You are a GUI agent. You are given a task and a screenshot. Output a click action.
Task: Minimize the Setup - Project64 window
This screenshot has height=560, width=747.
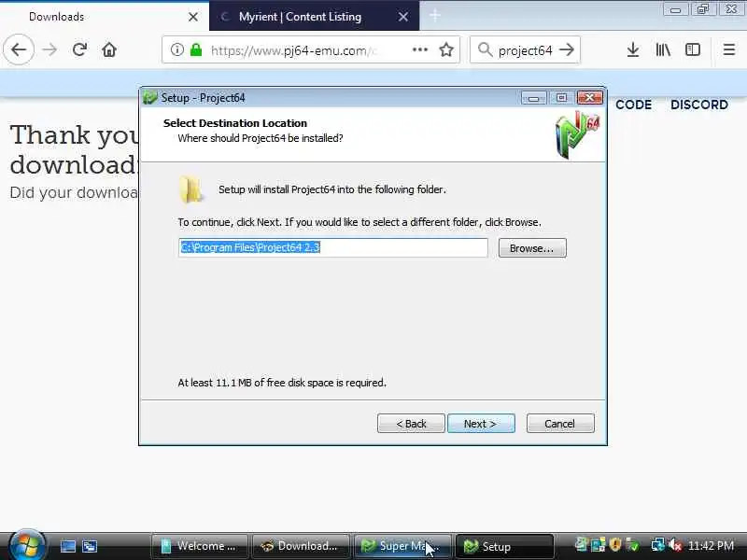(533, 98)
